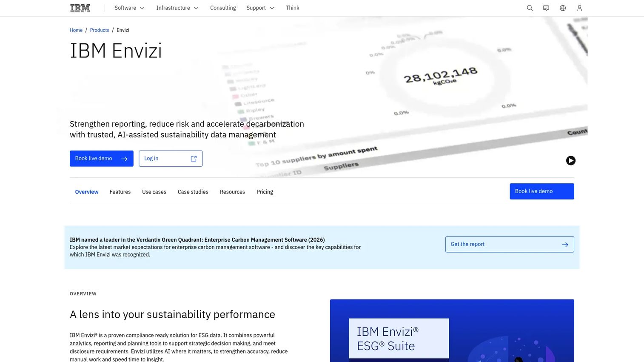Click the OVERVIEW section label

pyautogui.click(x=83, y=294)
